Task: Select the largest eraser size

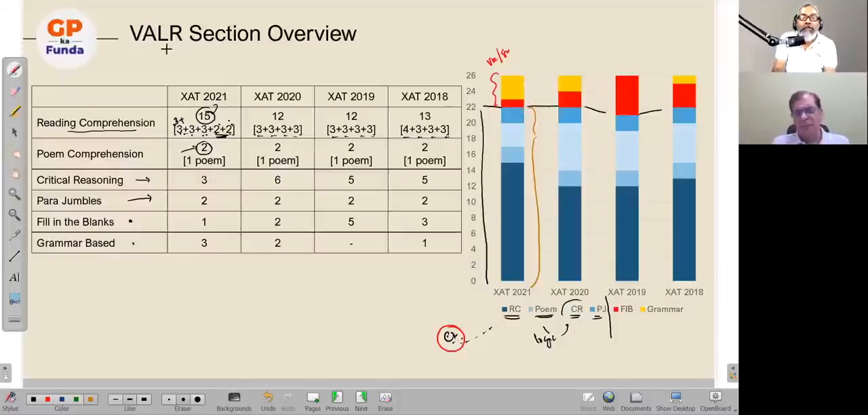Action: pos(197,399)
